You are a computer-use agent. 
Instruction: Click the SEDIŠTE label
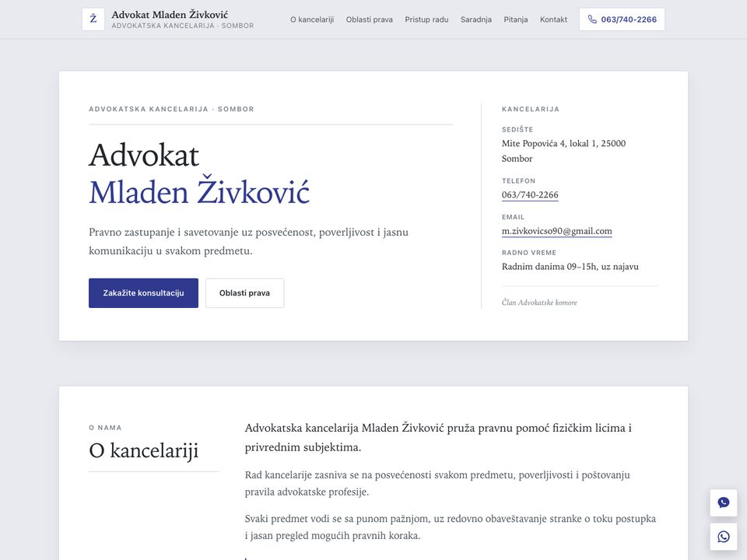click(517, 130)
